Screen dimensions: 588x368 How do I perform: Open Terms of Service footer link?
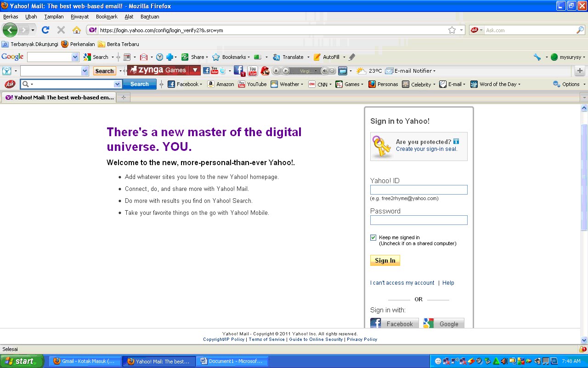(x=266, y=339)
